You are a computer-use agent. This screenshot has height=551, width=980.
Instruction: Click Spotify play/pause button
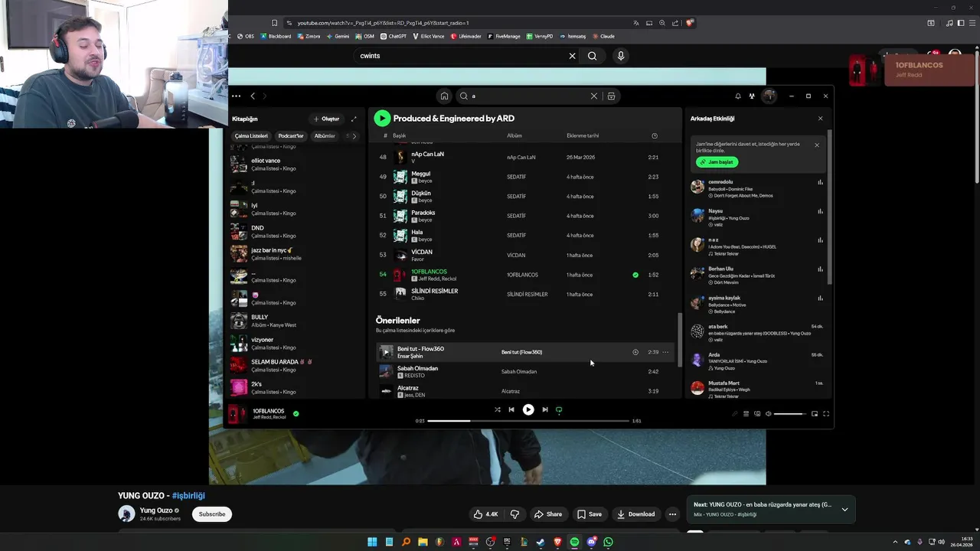click(x=528, y=409)
